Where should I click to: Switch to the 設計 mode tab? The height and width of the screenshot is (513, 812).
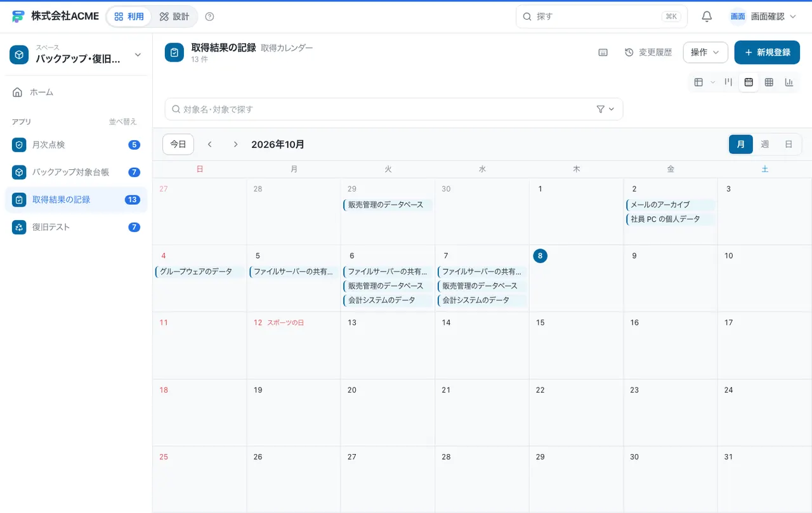tap(174, 16)
